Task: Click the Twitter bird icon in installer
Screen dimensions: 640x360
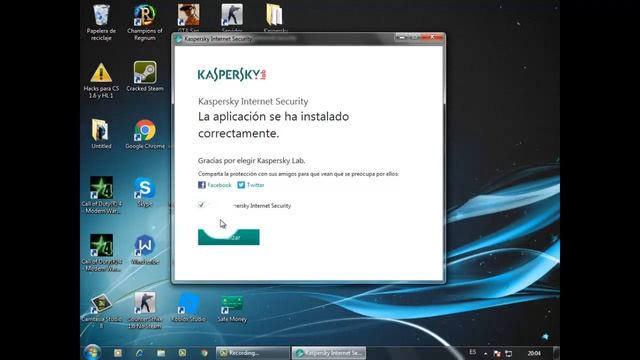Action: coord(241,185)
